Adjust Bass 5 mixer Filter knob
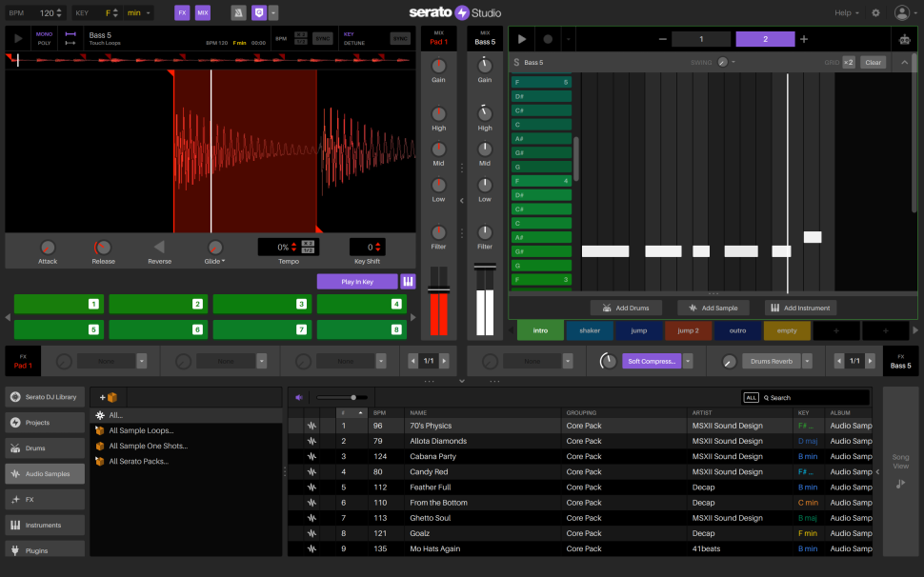The height and width of the screenshot is (577, 924). pyautogui.click(x=485, y=232)
